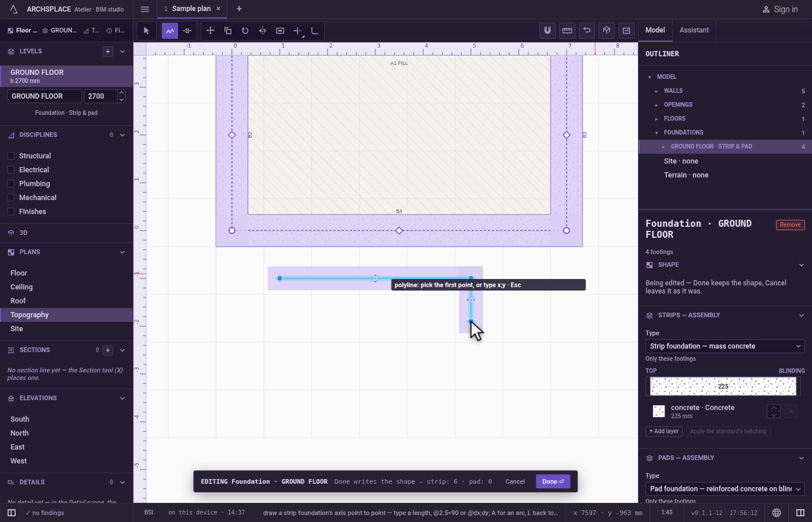Select the fillet corner tool
The height and width of the screenshot is (522, 812).
(x=315, y=31)
